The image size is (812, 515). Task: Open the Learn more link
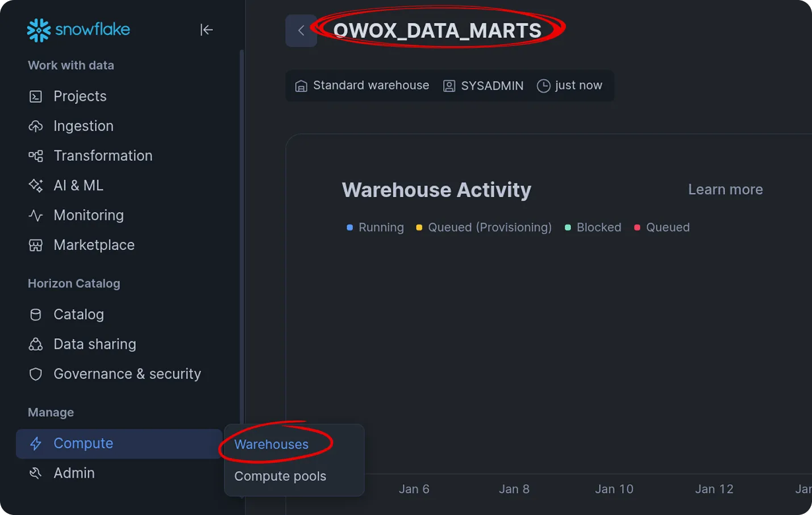tap(725, 189)
